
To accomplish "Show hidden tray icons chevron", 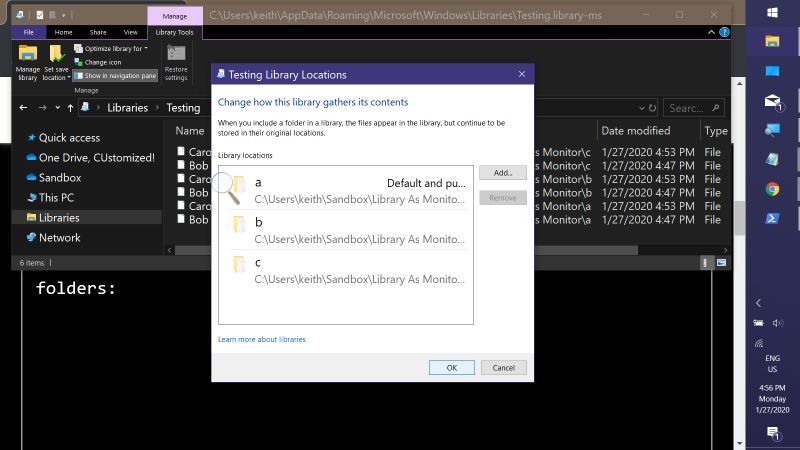I will pos(758,303).
